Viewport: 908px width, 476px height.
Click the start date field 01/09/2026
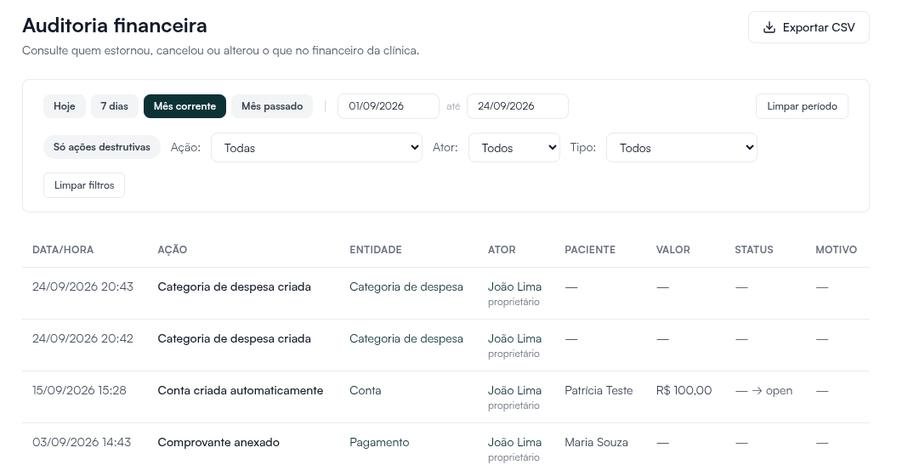(x=389, y=106)
